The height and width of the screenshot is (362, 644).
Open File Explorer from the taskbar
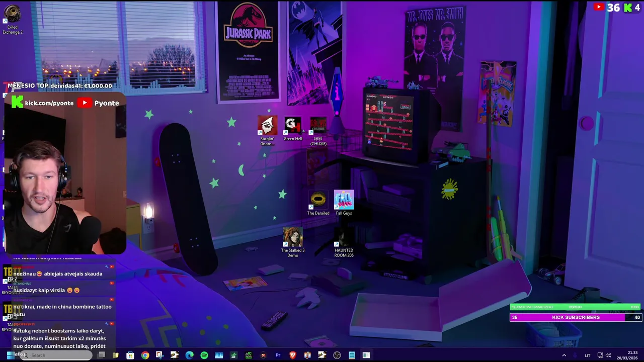[x=115, y=355]
